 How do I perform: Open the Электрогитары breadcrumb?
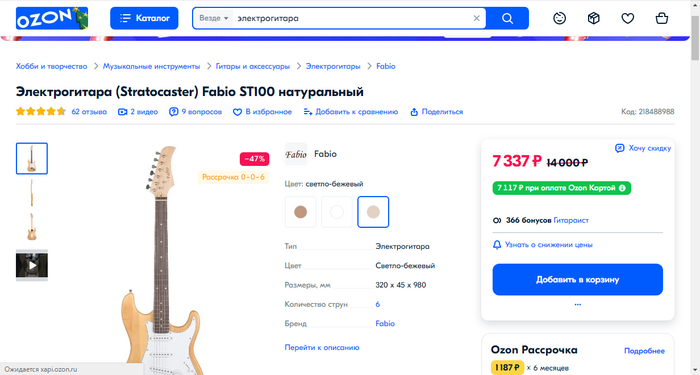(x=333, y=66)
